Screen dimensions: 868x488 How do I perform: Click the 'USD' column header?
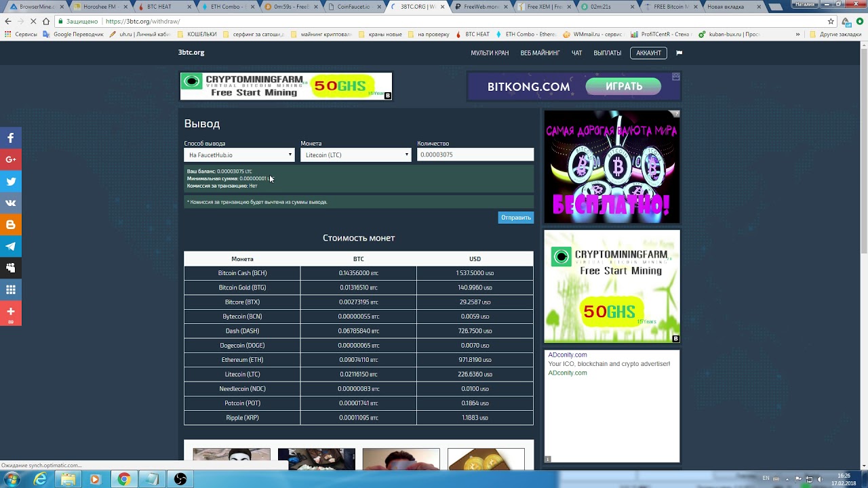coord(475,259)
